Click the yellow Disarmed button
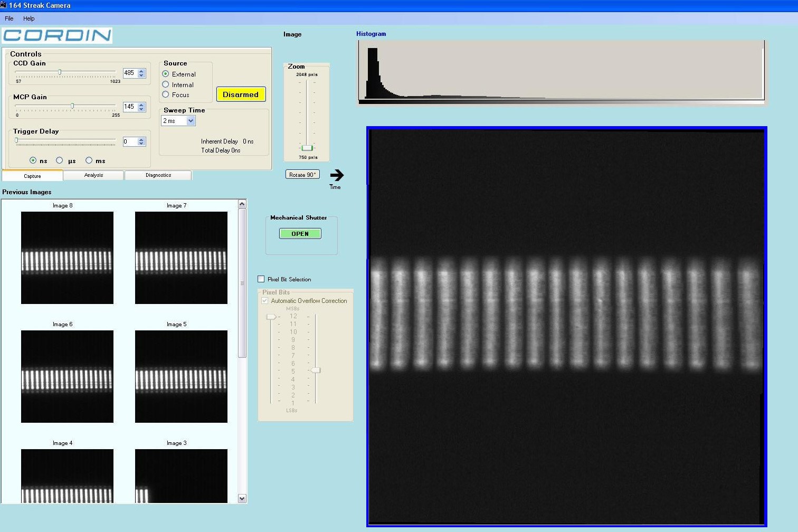The height and width of the screenshot is (532, 798). [241, 94]
